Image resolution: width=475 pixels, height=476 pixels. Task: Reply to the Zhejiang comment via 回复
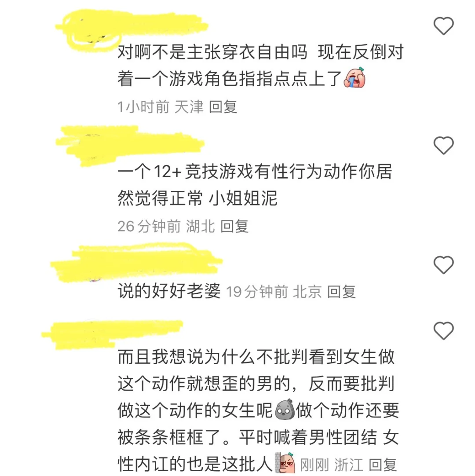383,465
